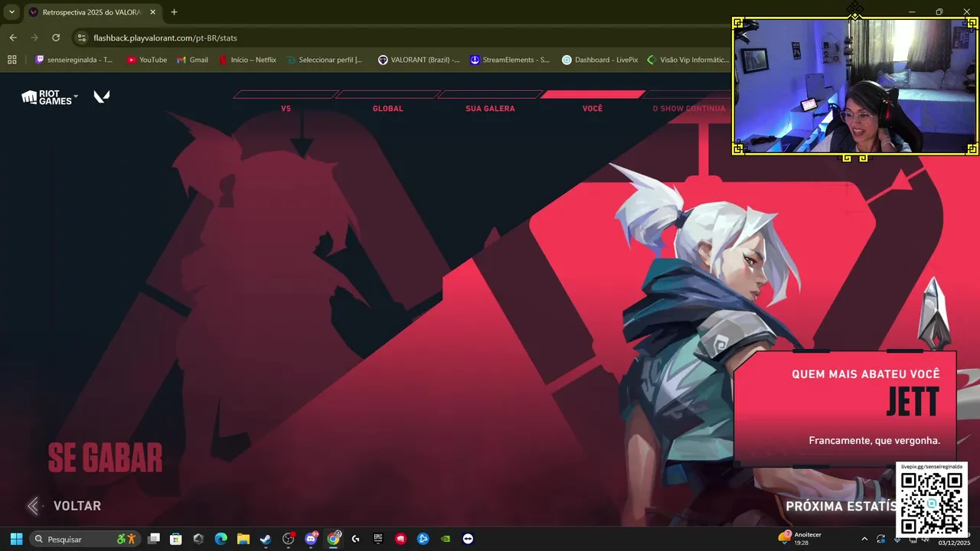Open the Visão Vip Informática bookmark
Viewport: 980px width, 551px height.
point(688,60)
